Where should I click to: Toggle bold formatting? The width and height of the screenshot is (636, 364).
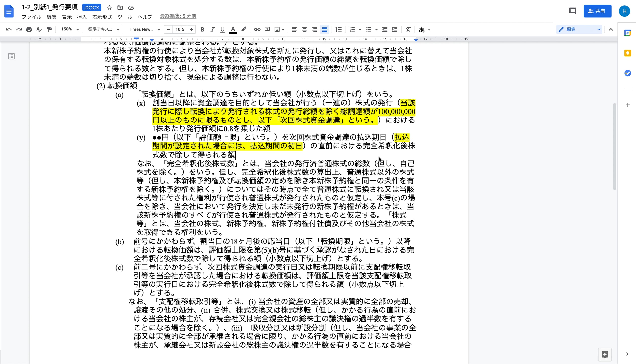pyautogui.click(x=202, y=29)
